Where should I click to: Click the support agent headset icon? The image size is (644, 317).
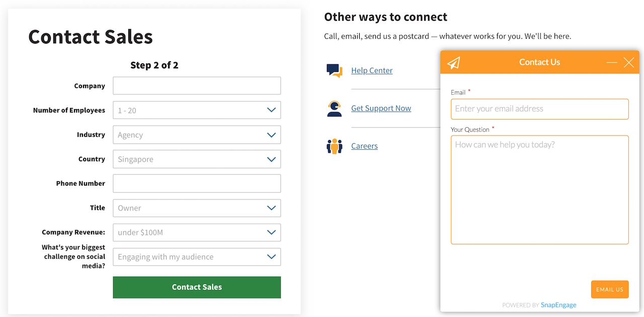pyautogui.click(x=334, y=109)
